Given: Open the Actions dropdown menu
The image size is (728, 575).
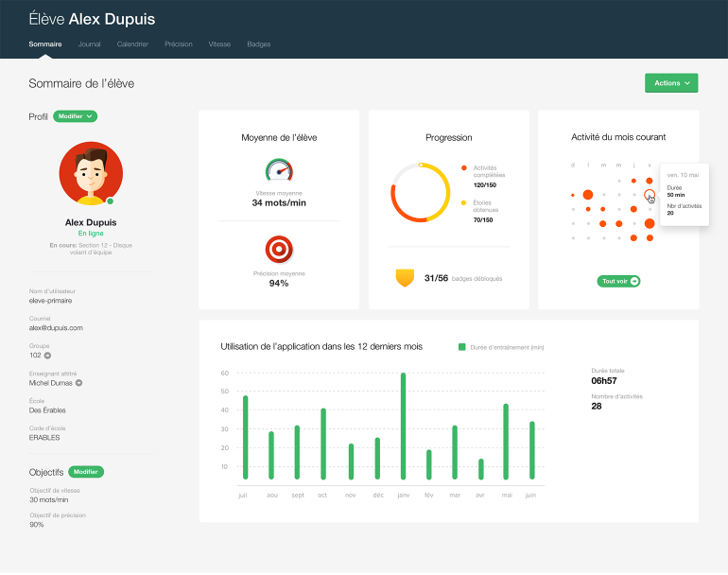Looking at the screenshot, I should pos(670,83).
